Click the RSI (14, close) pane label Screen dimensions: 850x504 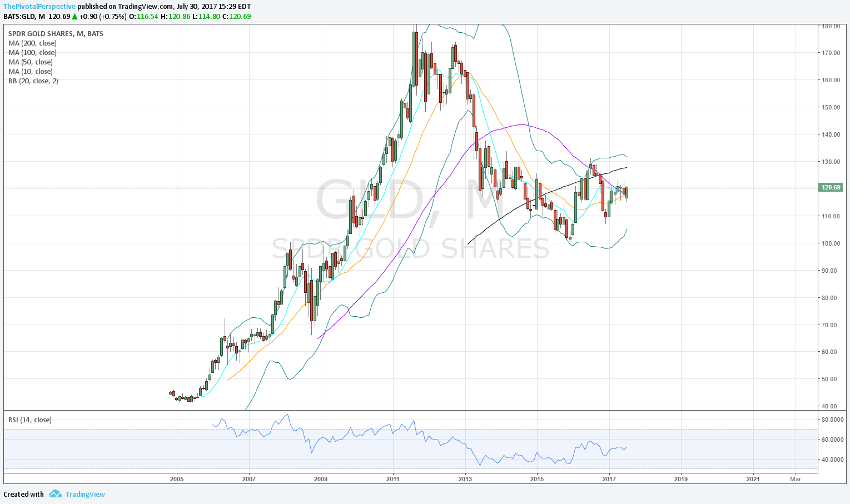[x=30, y=420]
